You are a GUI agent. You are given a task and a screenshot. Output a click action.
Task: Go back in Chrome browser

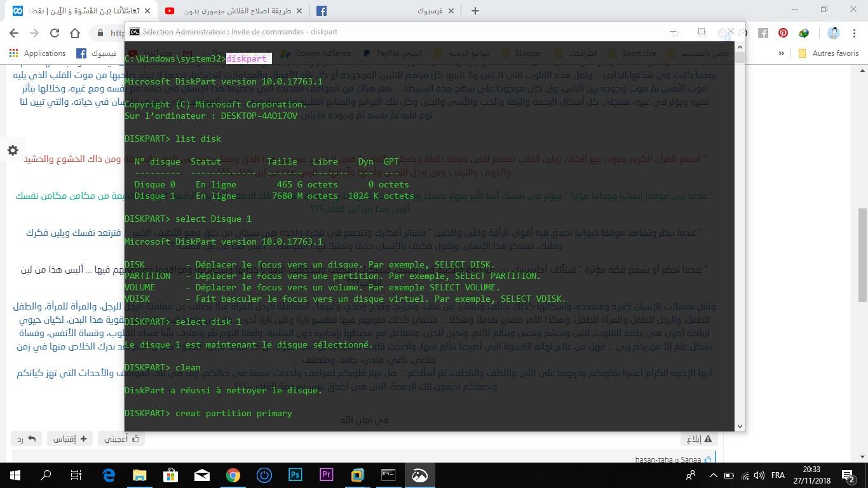click(x=14, y=33)
